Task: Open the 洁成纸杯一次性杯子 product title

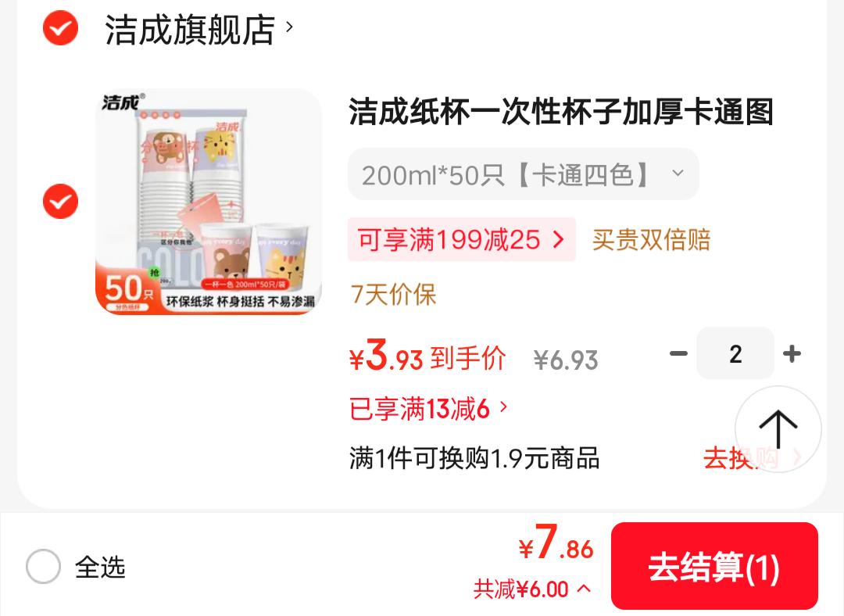Action: [x=561, y=112]
